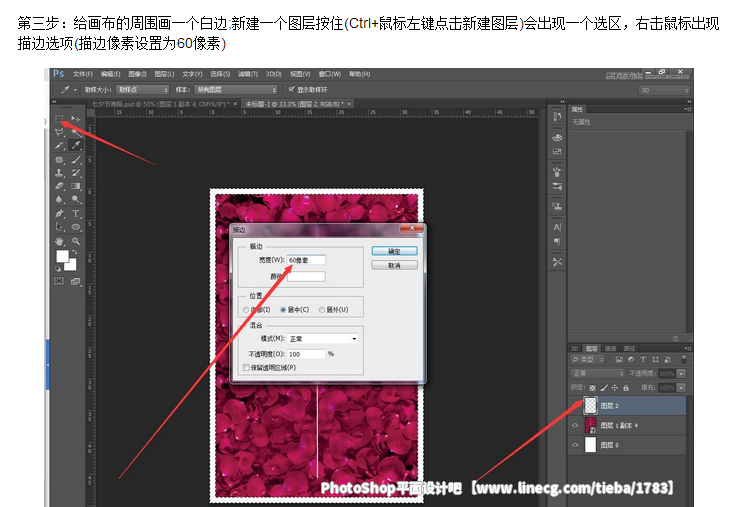The image size is (729, 507).
Task: Select the Polygonal Lasso tool
Action: pos(59,132)
